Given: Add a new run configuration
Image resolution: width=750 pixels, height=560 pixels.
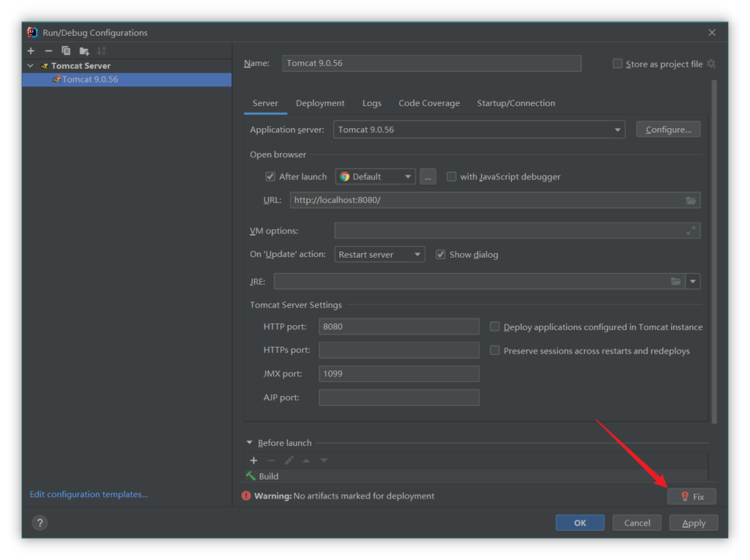Looking at the screenshot, I should (x=31, y=51).
